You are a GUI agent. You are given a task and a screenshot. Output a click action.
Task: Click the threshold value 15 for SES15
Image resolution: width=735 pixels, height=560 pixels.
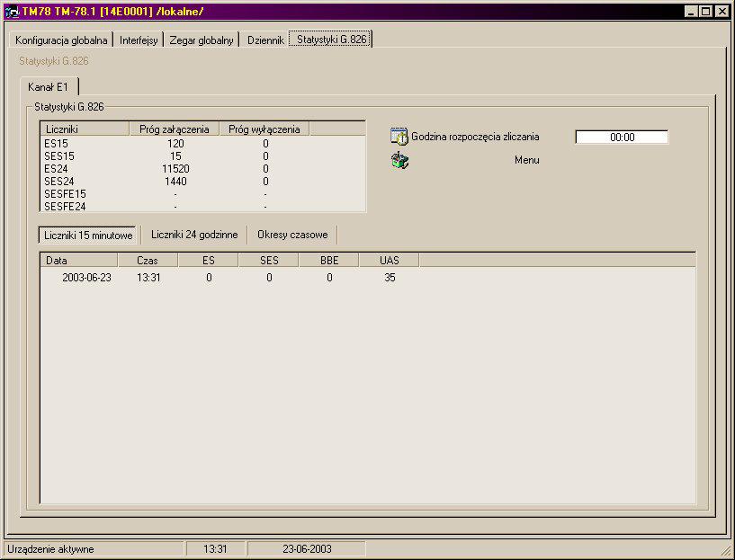pyautogui.click(x=175, y=156)
